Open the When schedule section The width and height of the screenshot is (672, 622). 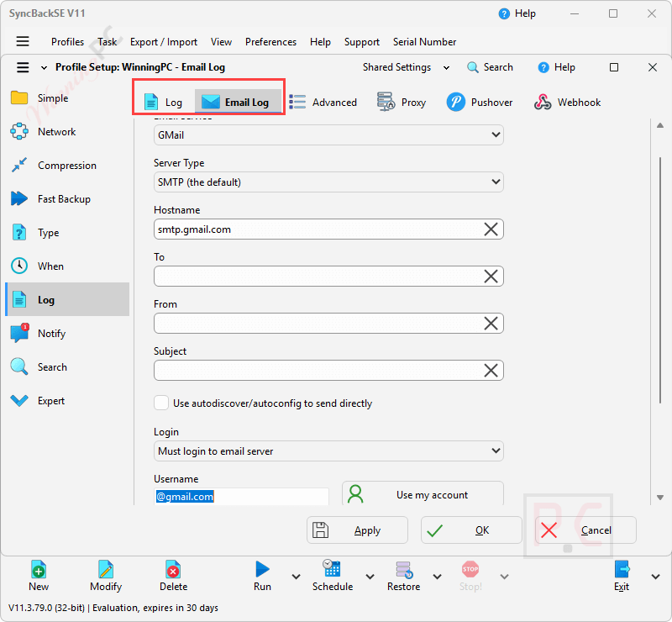67,266
